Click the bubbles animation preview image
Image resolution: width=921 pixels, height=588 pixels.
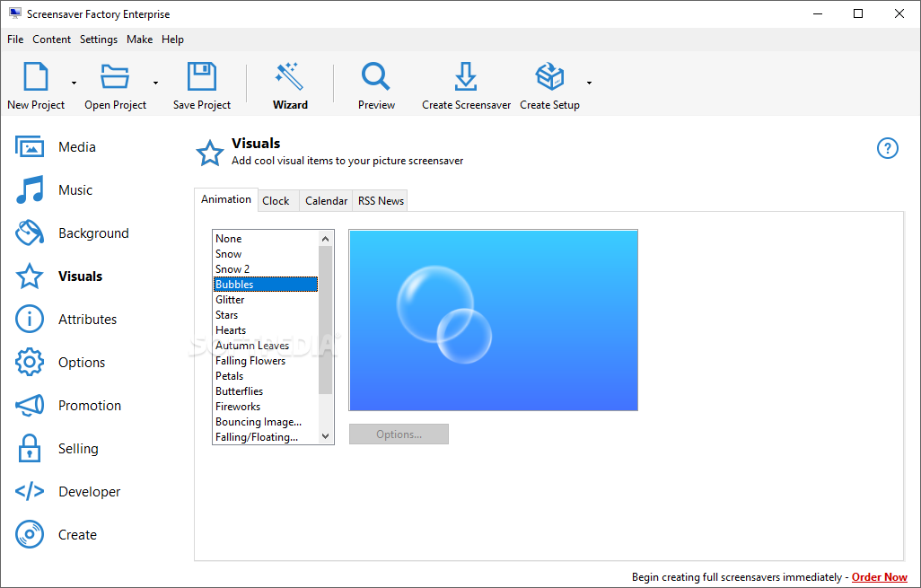click(494, 320)
